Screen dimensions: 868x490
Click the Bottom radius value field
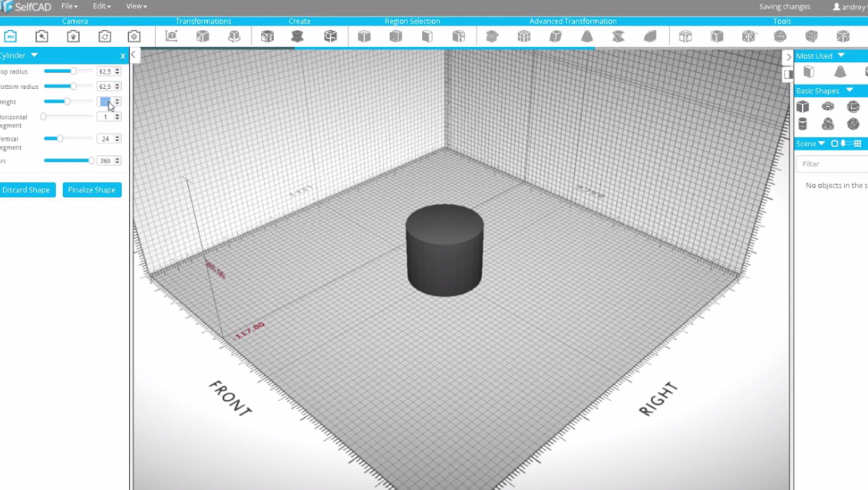(x=105, y=87)
